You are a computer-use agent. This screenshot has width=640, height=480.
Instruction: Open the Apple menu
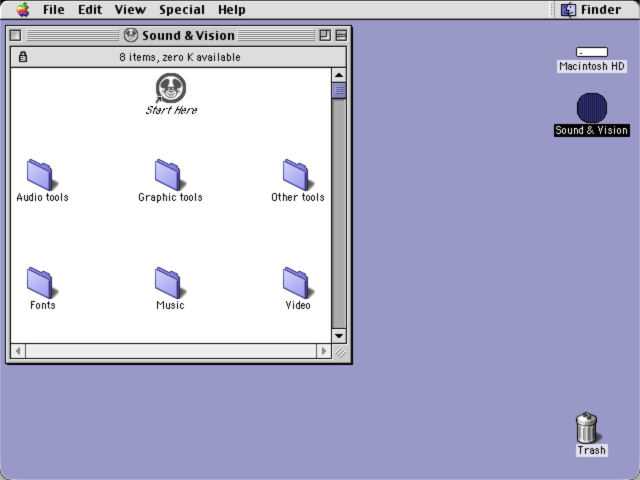23,9
